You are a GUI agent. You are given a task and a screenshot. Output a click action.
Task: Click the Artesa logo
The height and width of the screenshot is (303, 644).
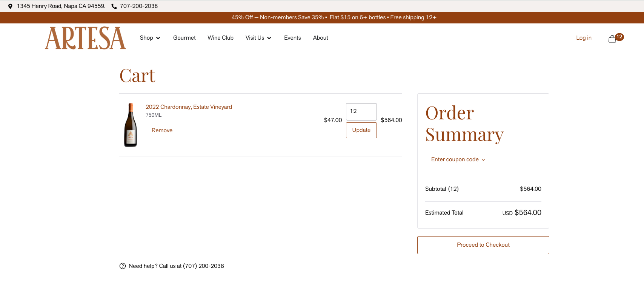click(x=85, y=38)
